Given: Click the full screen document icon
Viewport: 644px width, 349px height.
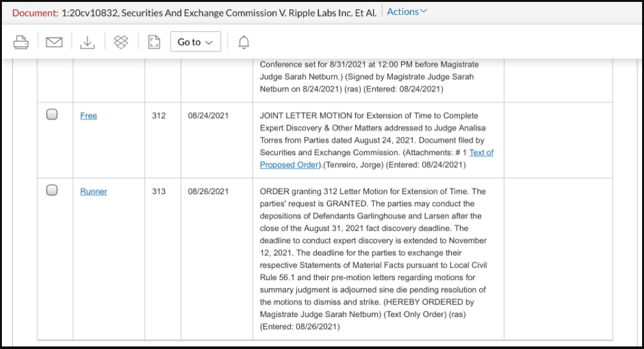Looking at the screenshot, I should coord(154,42).
